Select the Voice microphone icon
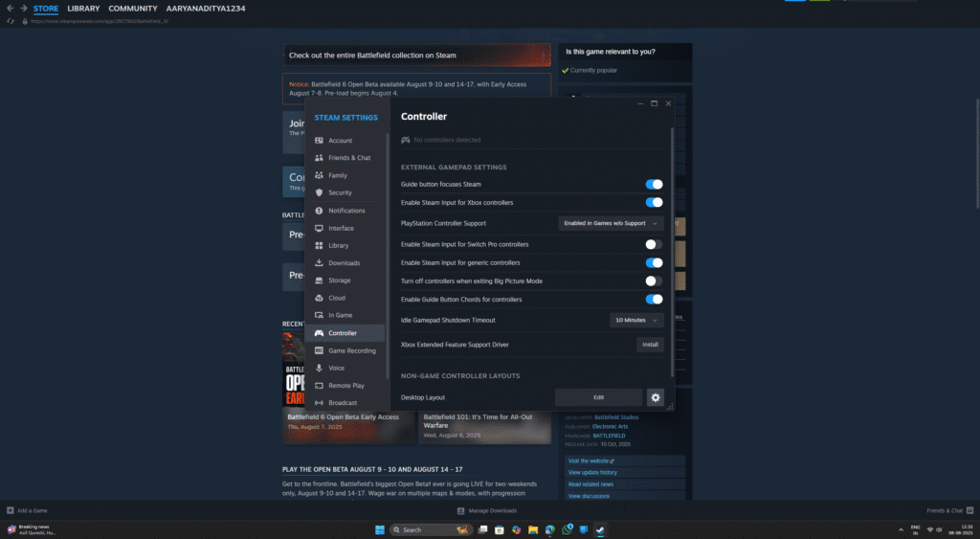The image size is (980, 539). pos(319,369)
